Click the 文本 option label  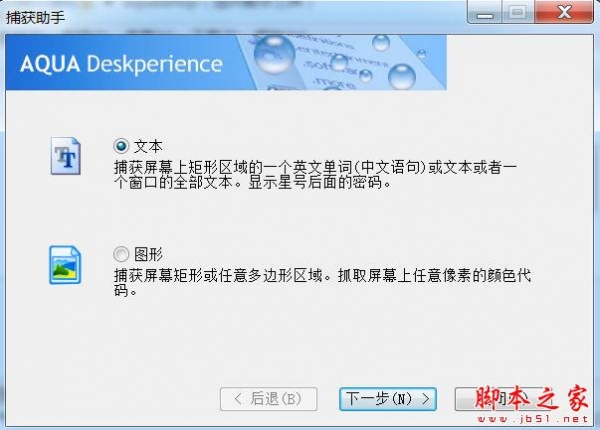point(148,147)
